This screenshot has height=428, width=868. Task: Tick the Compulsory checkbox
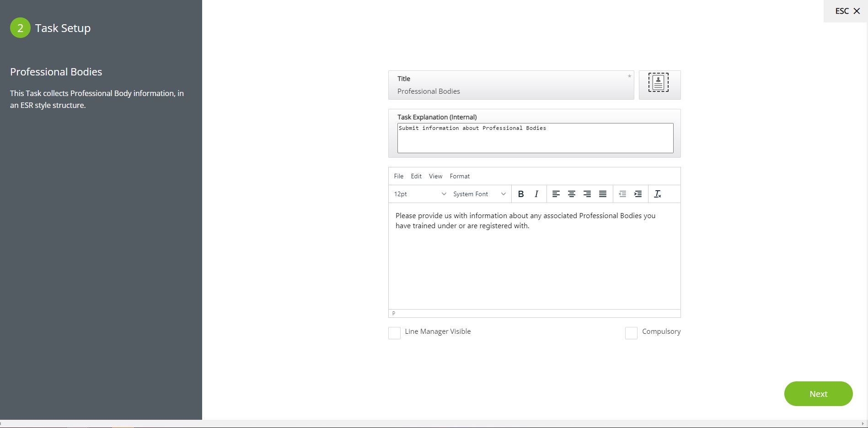[x=631, y=333]
